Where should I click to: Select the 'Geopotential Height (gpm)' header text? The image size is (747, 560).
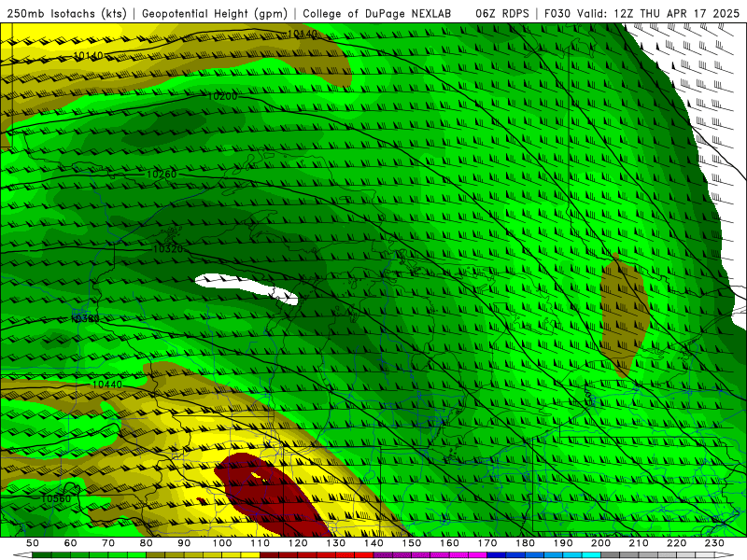pos(215,14)
